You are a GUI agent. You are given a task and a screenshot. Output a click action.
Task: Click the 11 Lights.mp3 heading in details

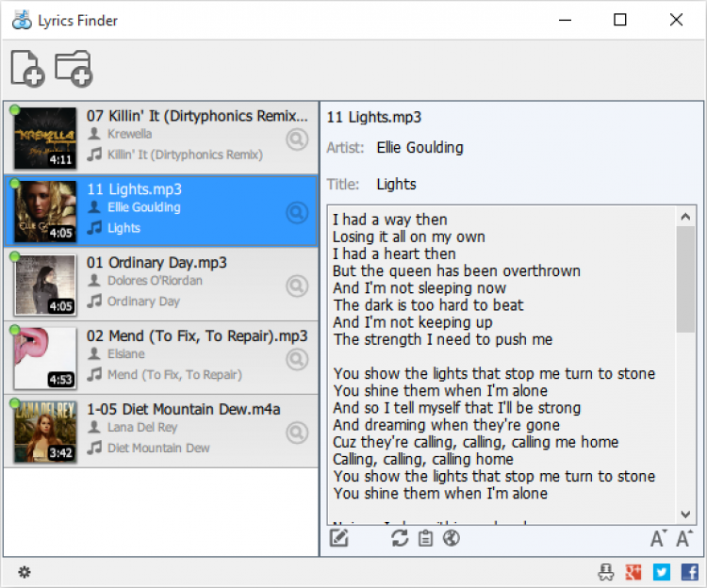(374, 117)
